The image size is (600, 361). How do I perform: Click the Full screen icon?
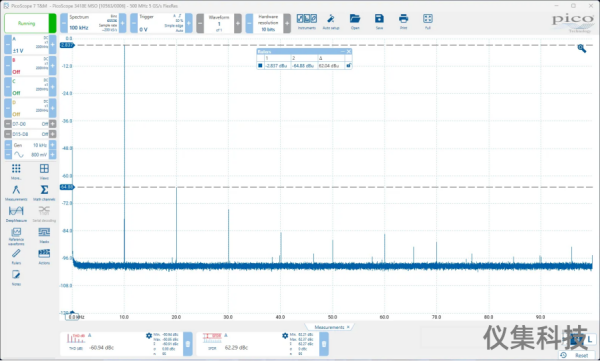tap(428, 21)
